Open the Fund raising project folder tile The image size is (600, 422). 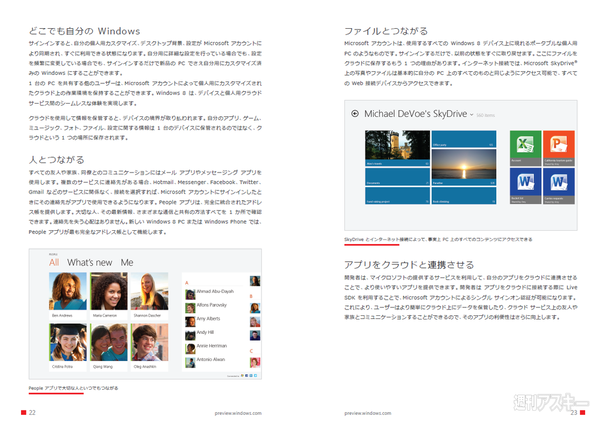[x=397, y=196]
